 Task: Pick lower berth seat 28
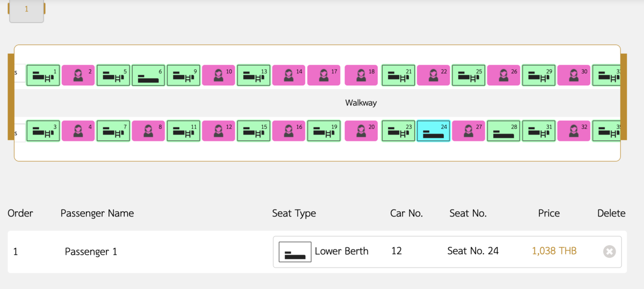[x=503, y=130]
